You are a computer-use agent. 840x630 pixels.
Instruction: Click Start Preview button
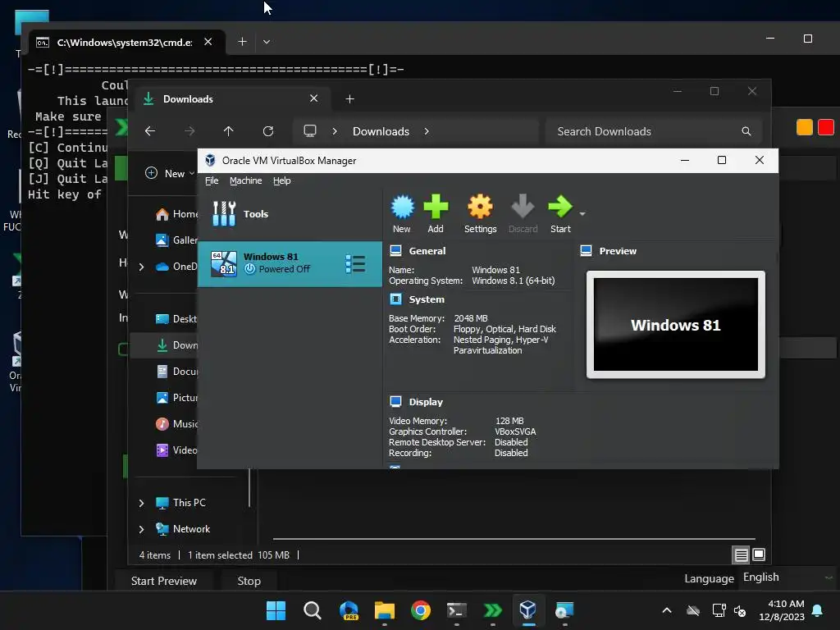click(x=164, y=582)
